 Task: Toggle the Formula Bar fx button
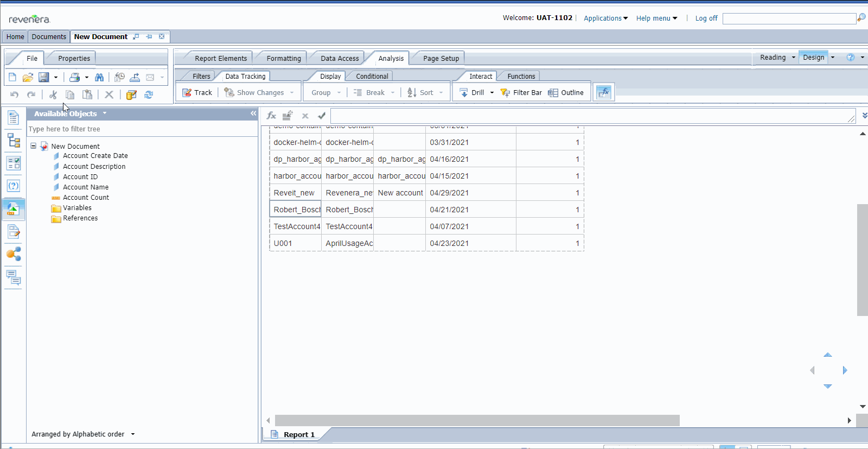click(x=604, y=92)
